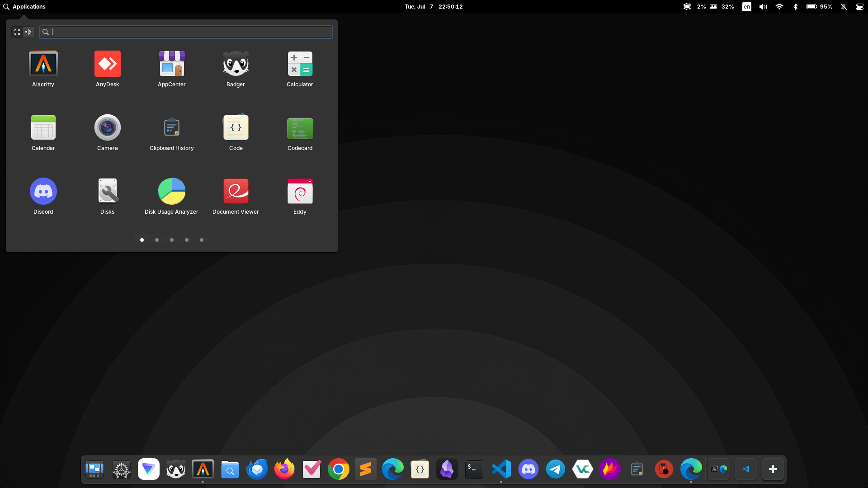This screenshot has width=868, height=488.
Task: Open the Tasks checkmark app in dock
Action: click(x=311, y=469)
